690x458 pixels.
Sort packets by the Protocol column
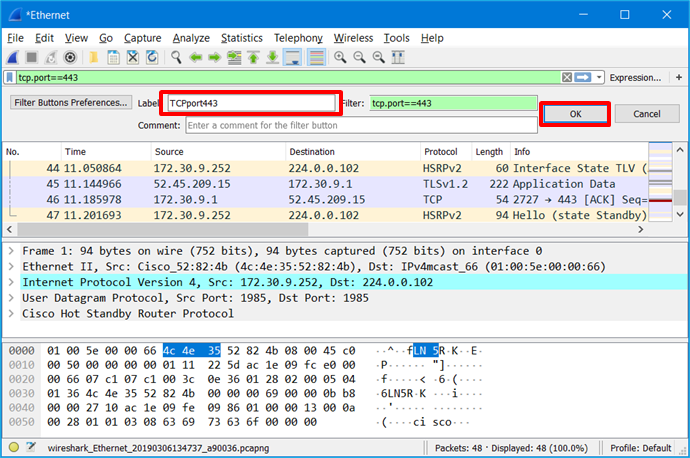click(445, 152)
